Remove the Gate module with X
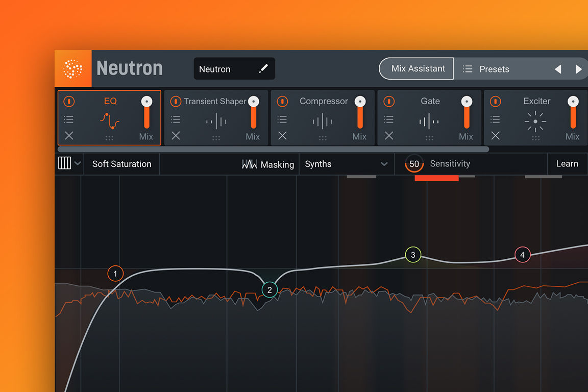Image resolution: width=588 pixels, height=392 pixels. [x=389, y=135]
